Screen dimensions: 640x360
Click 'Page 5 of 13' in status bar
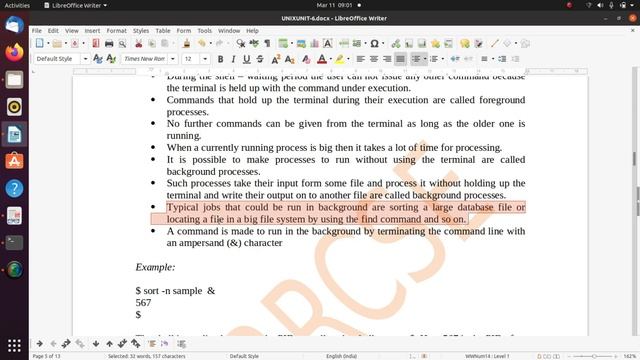[46, 356]
